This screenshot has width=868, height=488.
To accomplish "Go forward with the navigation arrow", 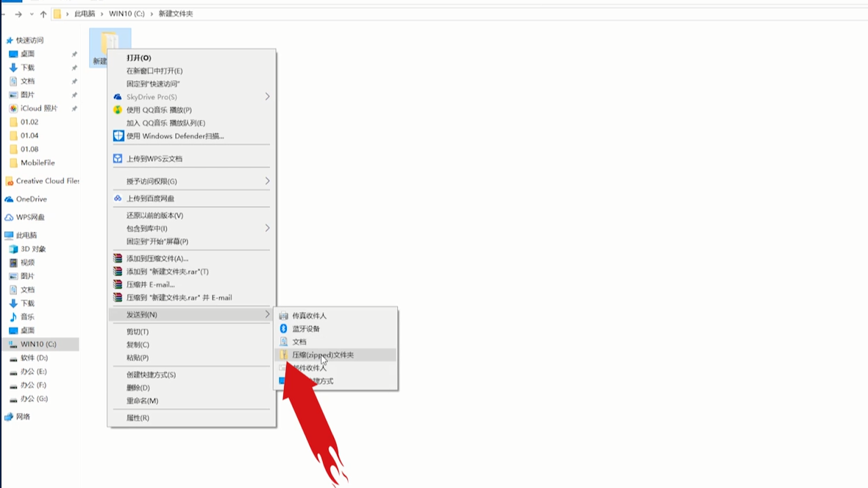I will click(x=18, y=14).
